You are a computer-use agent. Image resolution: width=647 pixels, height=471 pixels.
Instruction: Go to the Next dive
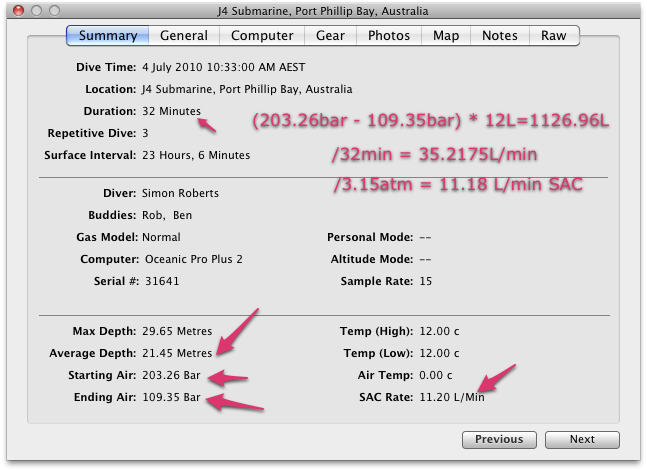pyautogui.click(x=582, y=439)
